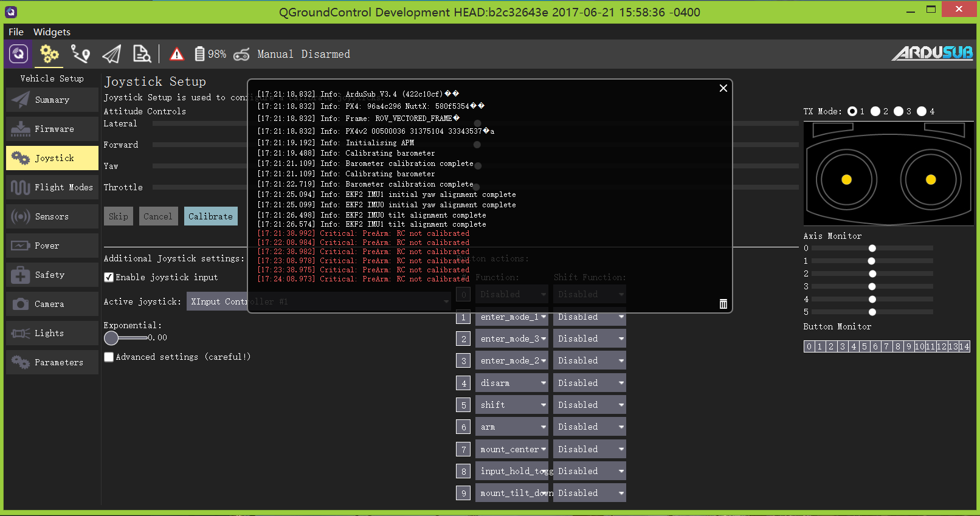Image resolution: width=980 pixels, height=516 pixels.
Task: Open the Flight Modes setup page
Action: point(52,187)
